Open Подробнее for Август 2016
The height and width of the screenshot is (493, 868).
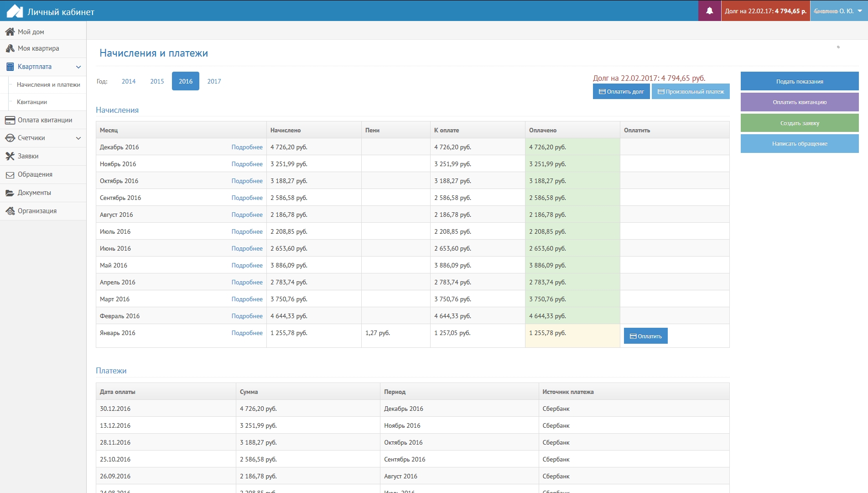(247, 215)
